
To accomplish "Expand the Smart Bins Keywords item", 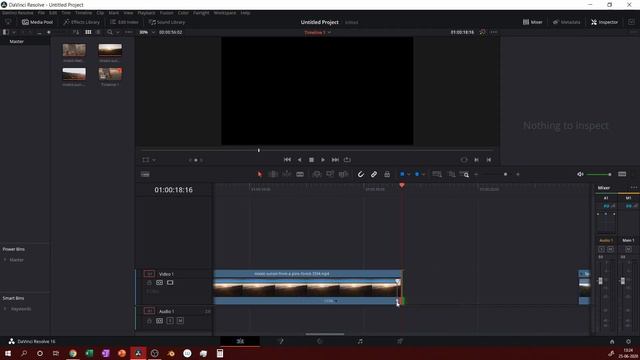I will click(x=5, y=309).
